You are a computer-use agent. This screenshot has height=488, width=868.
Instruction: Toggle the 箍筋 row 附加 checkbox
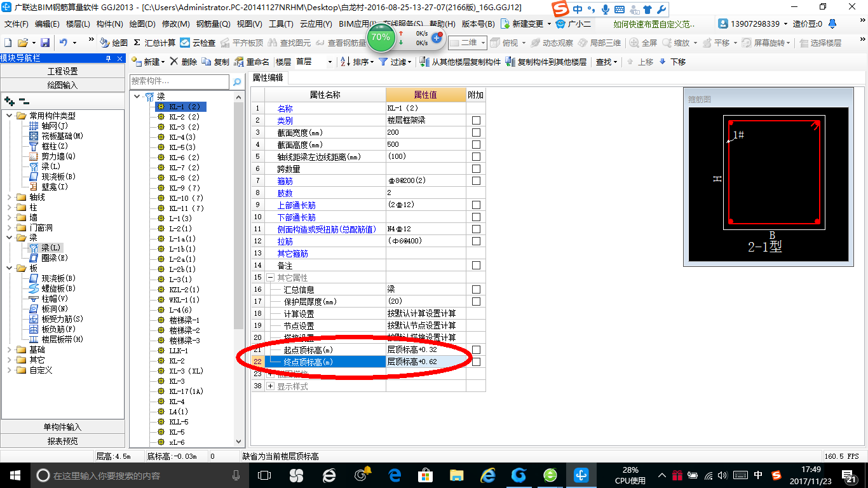click(476, 181)
